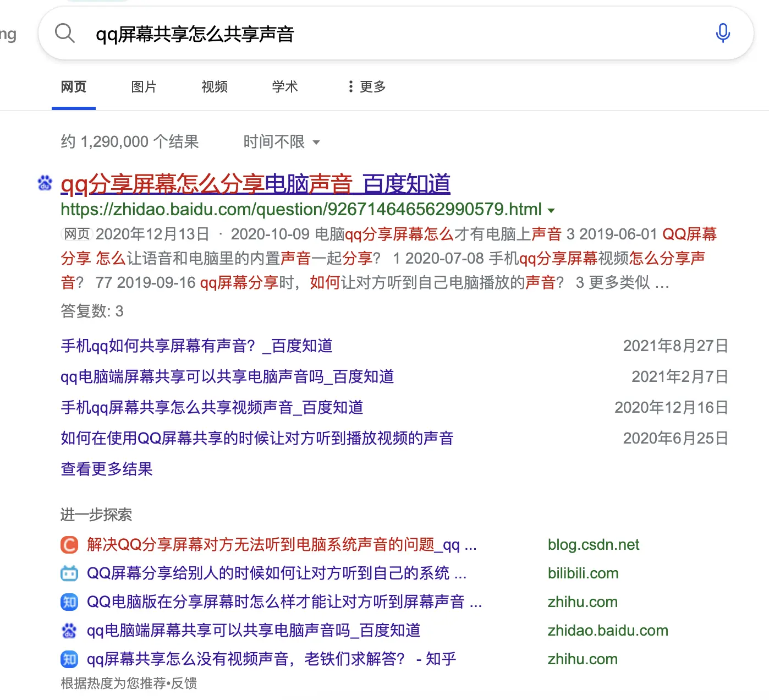Viewport: 769px width, 700px height.
Task: Click the last Zhihu icon in list
Action: coord(69,659)
